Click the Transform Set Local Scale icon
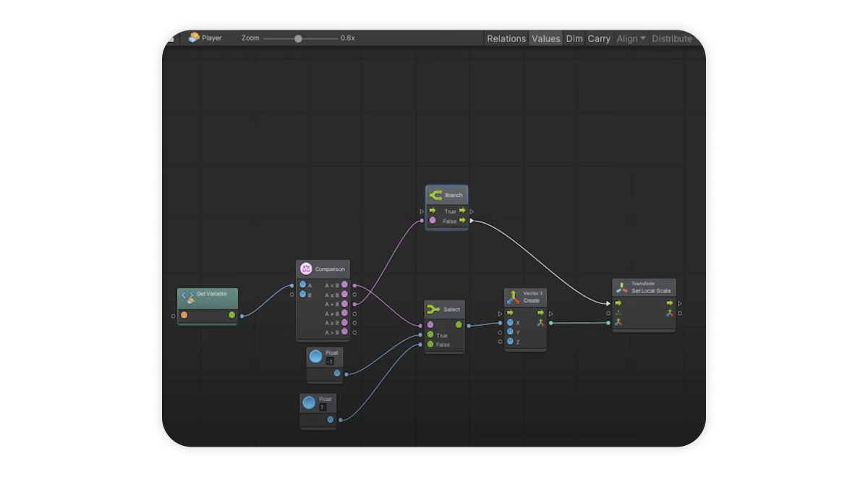This screenshot has width=868, height=477. (621, 288)
